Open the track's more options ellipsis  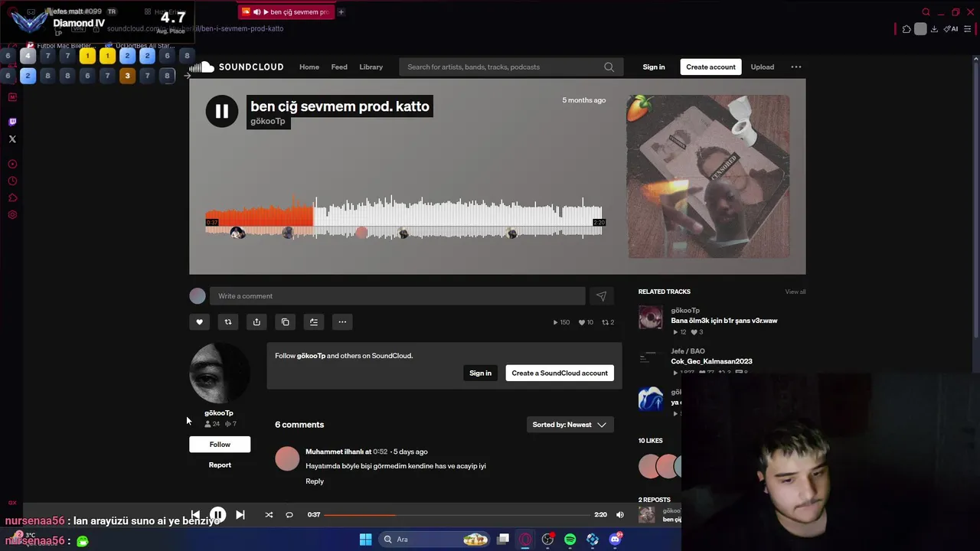point(342,322)
